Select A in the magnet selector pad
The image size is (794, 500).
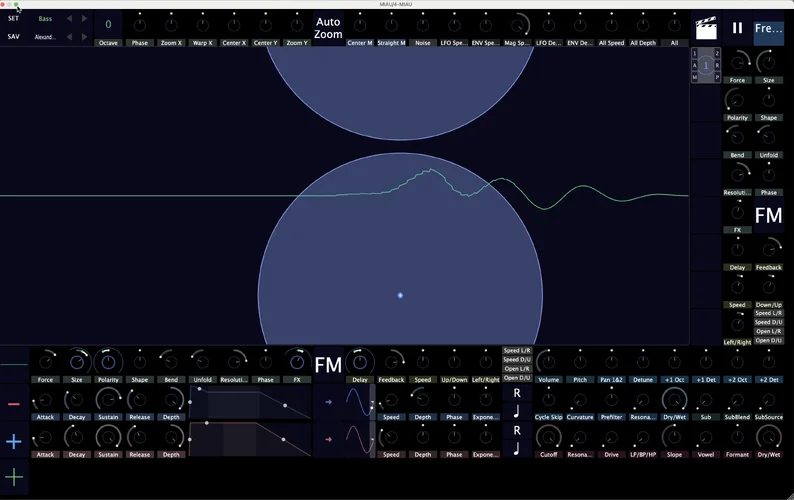point(695,65)
